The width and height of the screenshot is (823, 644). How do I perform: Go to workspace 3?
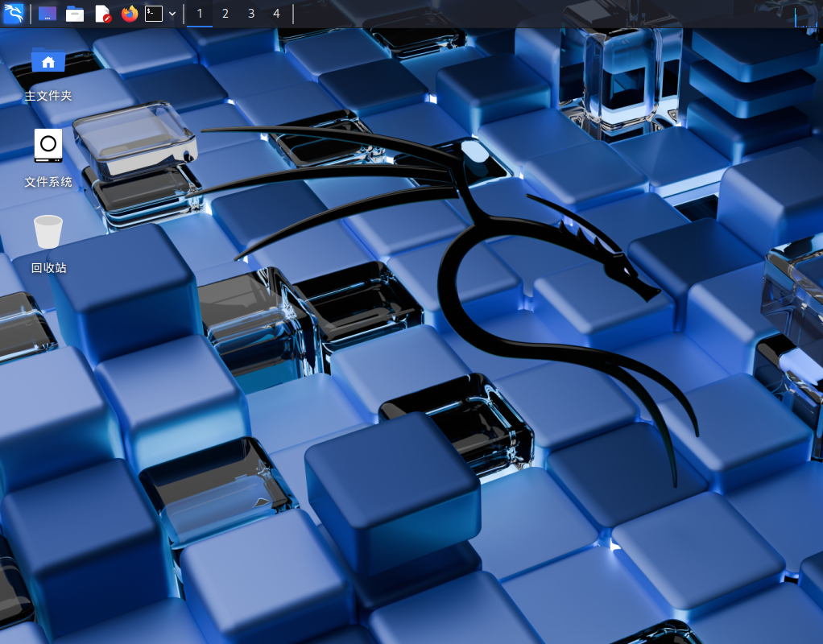tap(250, 14)
